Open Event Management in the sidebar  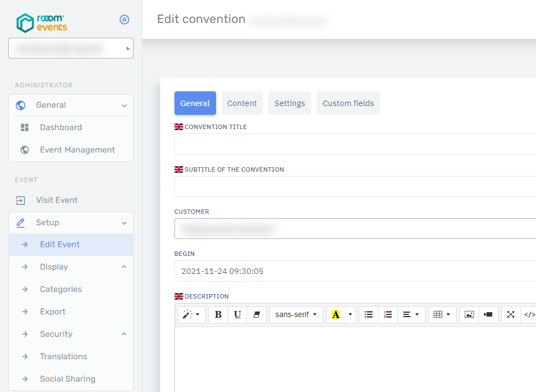point(77,150)
